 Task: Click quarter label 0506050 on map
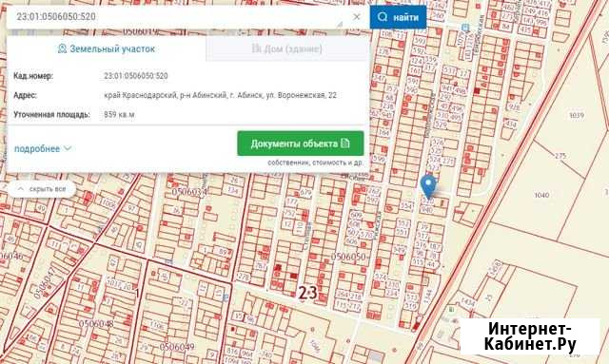348,257
